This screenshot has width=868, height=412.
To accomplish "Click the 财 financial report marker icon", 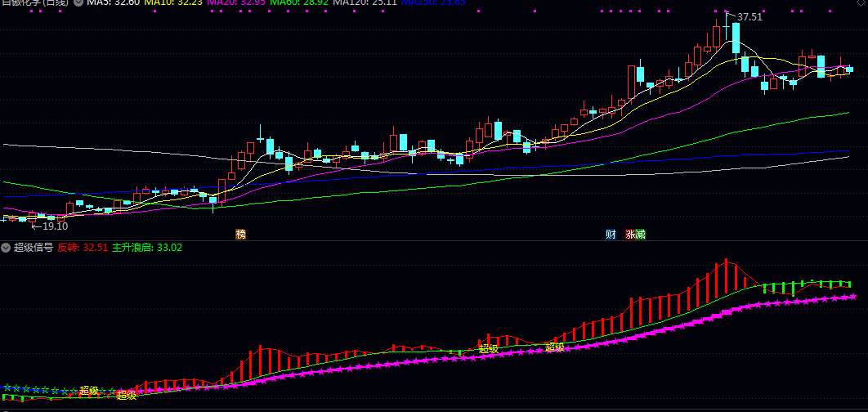I will point(611,235).
